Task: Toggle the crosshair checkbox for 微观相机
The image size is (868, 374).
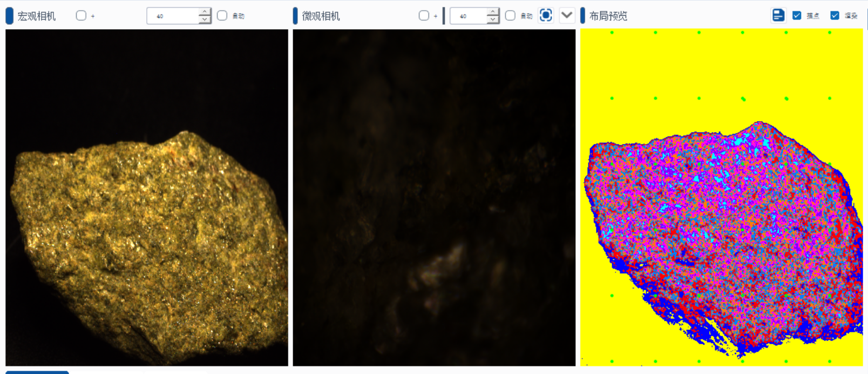Action: tap(424, 16)
